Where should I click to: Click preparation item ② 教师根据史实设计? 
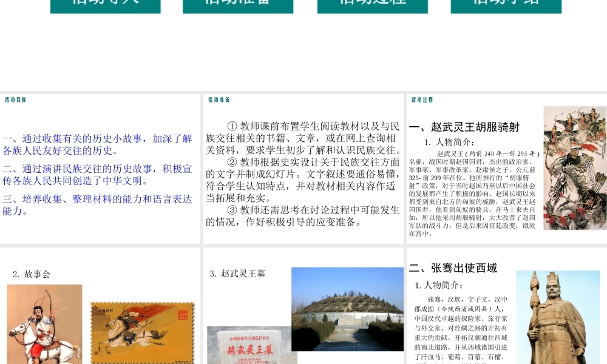[x=304, y=180]
